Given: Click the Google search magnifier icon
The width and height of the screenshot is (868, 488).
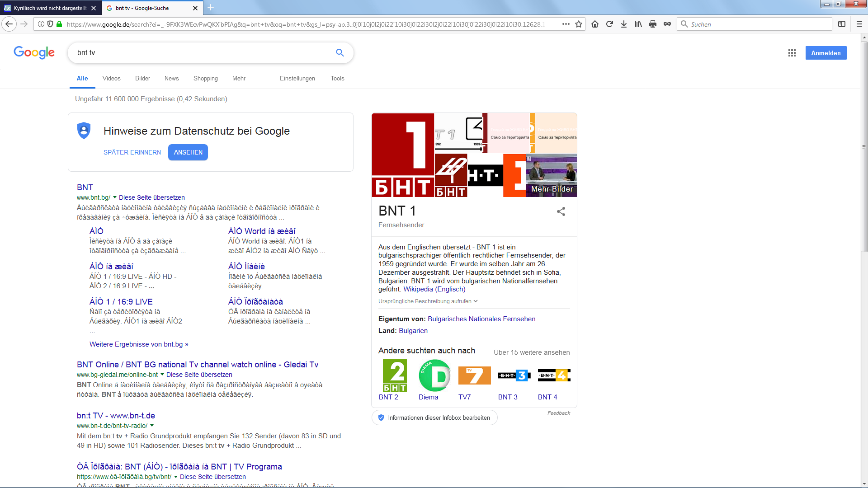Looking at the screenshot, I should point(340,53).
